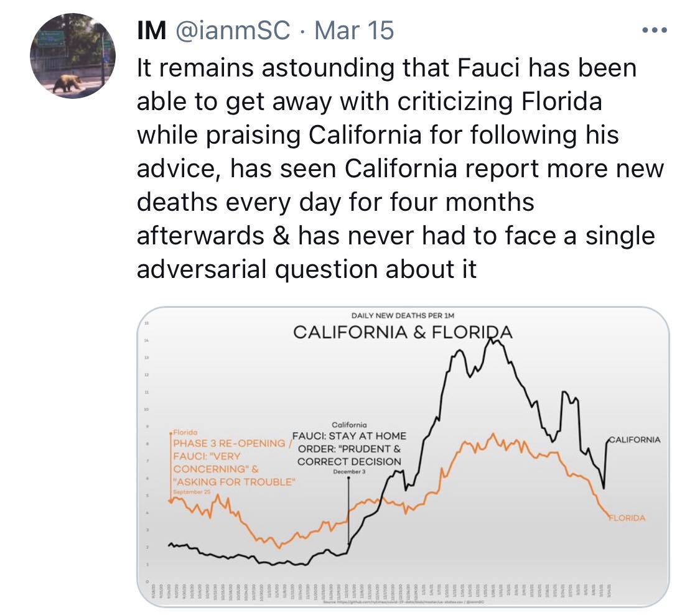The width and height of the screenshot is (700, 615).
Task: Click the PHASE 3 RE-OPENING orange annotation
Action: [x=229, y=443]
